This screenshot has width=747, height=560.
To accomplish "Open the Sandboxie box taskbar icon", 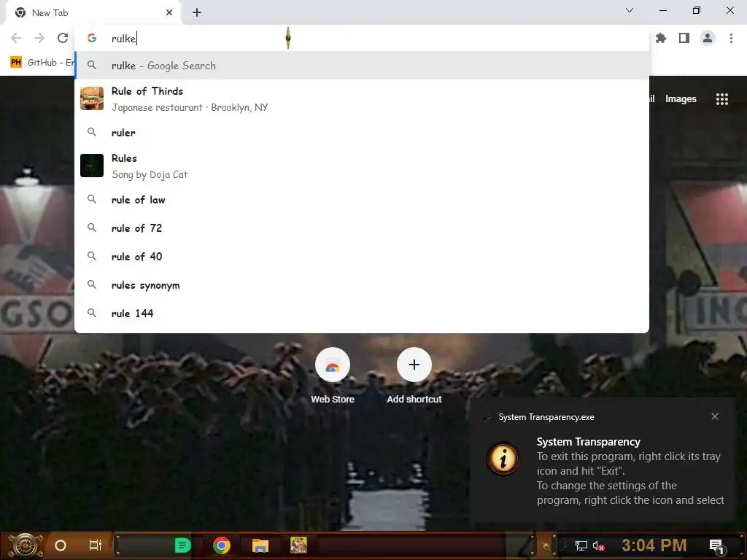I will 298,545.
